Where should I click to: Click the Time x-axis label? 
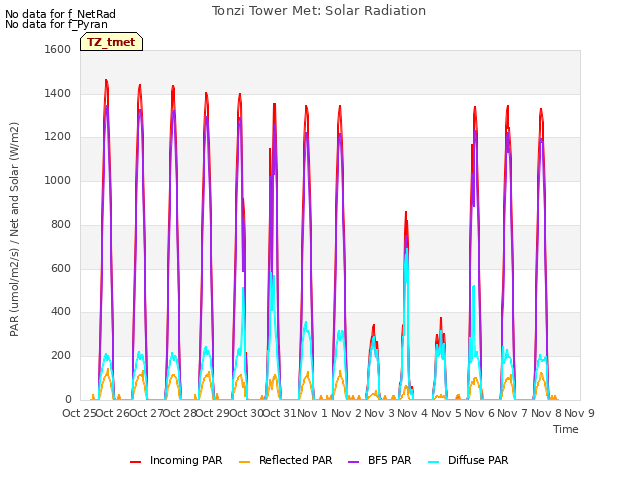[566, 429]
